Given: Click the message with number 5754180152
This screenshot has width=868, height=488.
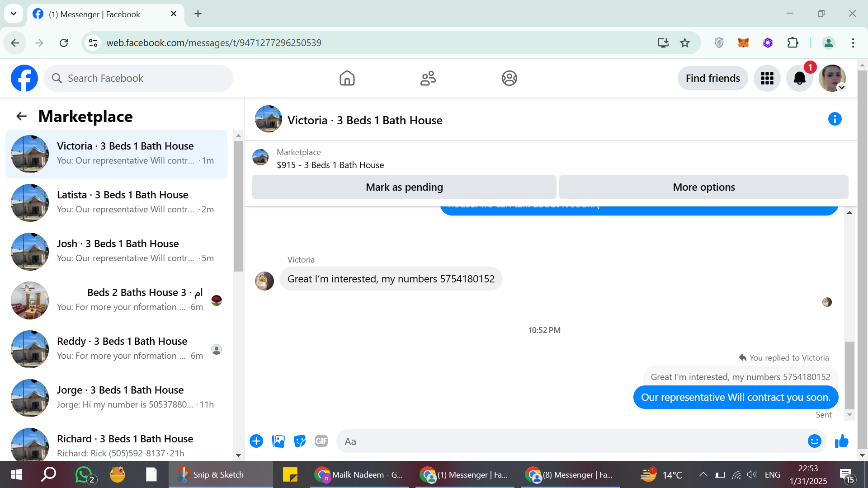Looking at the screenshot, I should tap(391, 279).
